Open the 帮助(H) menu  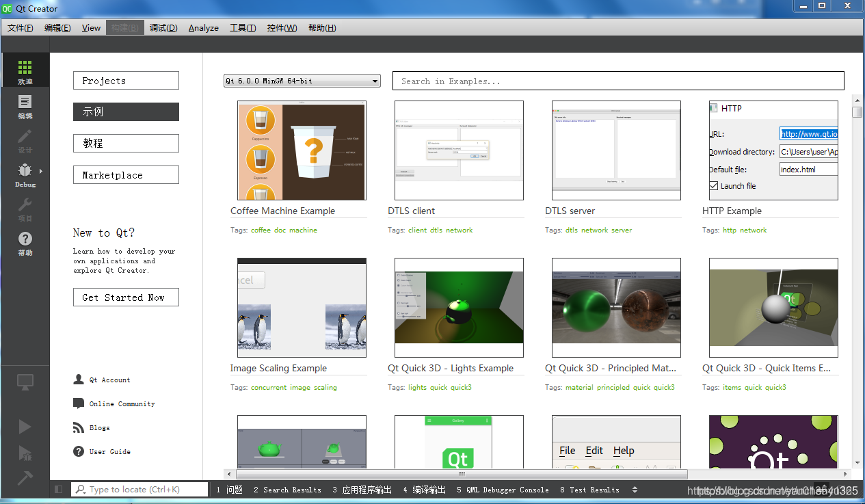click(322, 28)
